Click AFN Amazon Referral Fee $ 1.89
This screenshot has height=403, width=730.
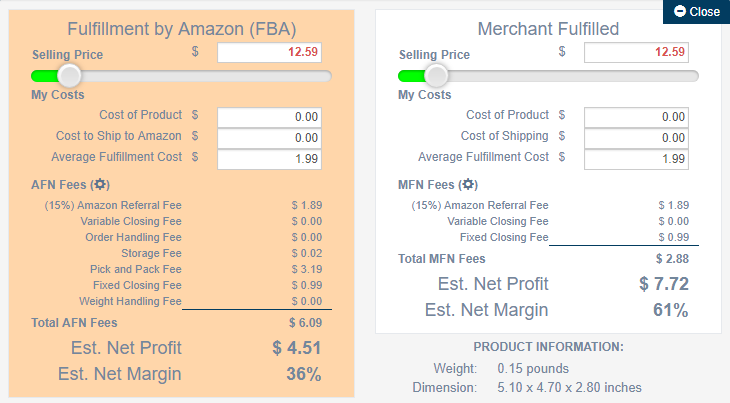click(x=307, y=205)
